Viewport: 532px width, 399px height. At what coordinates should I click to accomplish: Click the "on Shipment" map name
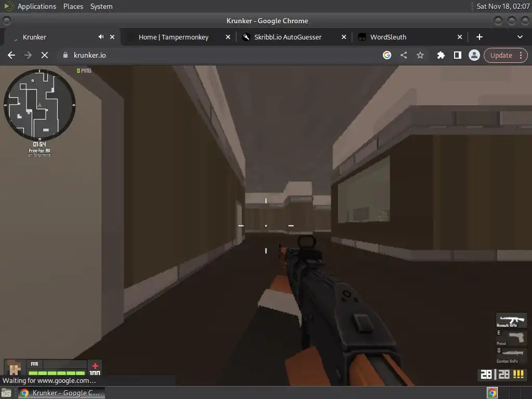tap(39, 155)
